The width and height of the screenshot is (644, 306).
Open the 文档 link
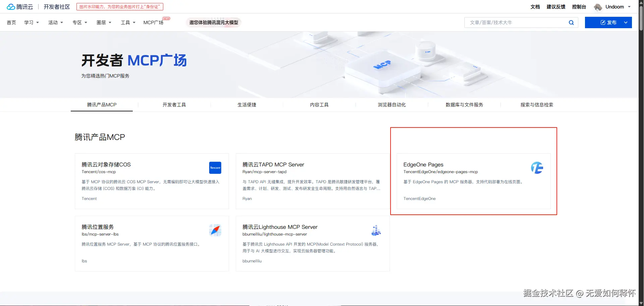pos(535,7)
